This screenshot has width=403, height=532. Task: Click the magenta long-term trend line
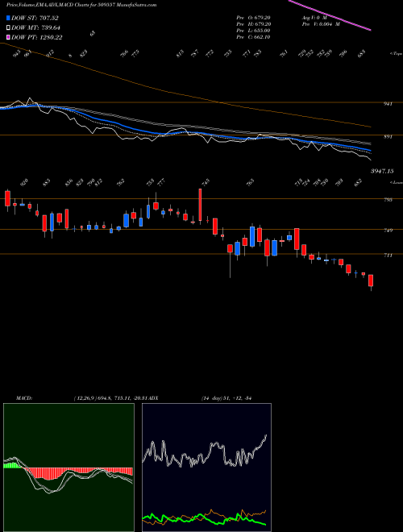pyautogui.click(x=329, y=15)
